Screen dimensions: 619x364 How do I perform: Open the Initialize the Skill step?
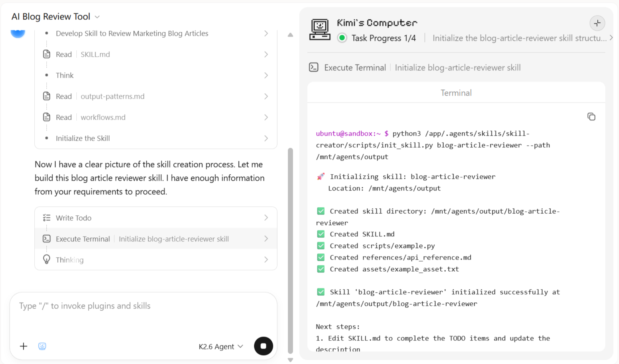click(x=156, y=138)
